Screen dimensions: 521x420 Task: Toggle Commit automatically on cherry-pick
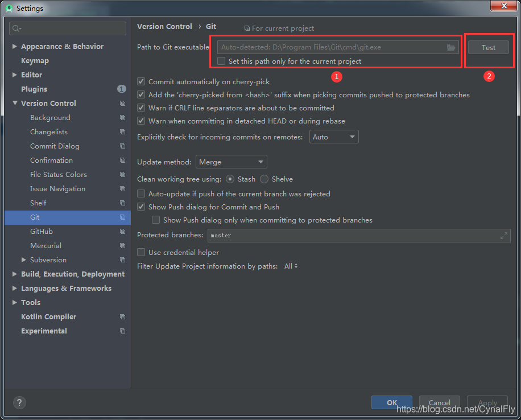pos(141,81)
